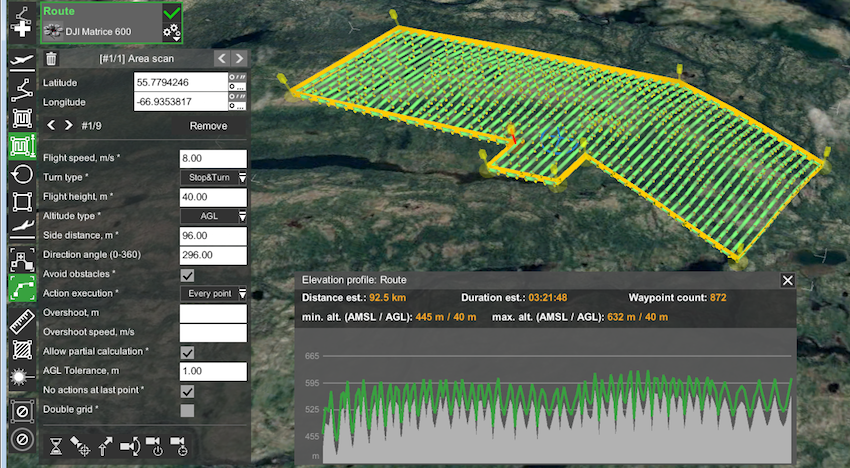Uncheck the Avoid obstacles checkbox

point(187,275)
